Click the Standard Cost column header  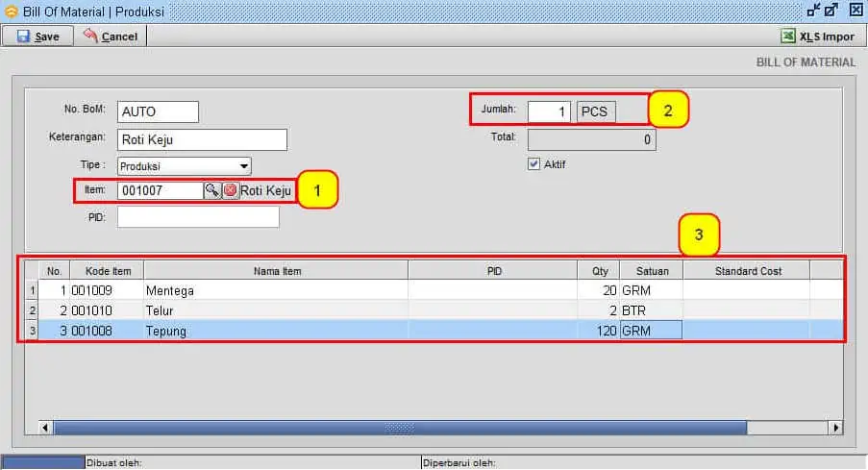pos(747,271)
